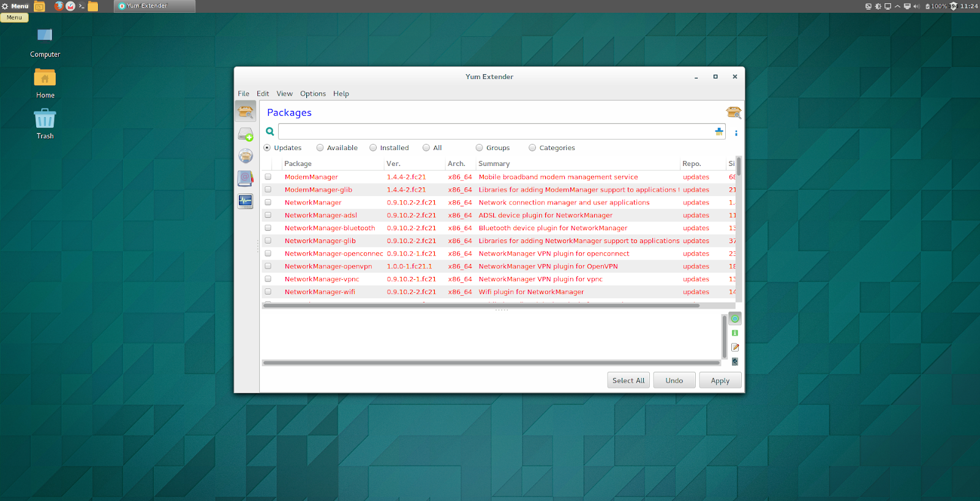Open the file manager folder in panel

tap(93, 6)
